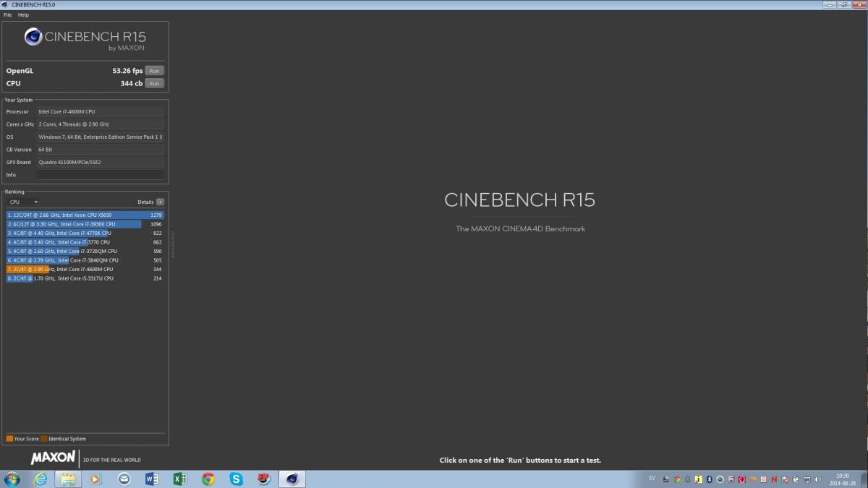The height and width of the screenshot is (488, 868).
Task: Click the Bluetooth tray icon
Action: point(709,479)
